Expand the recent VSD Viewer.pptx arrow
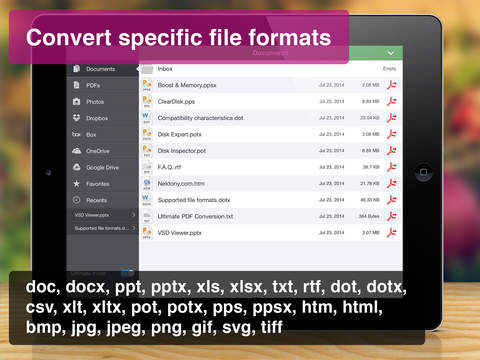This screenshot has width=480, height=360. pos(133,215)
